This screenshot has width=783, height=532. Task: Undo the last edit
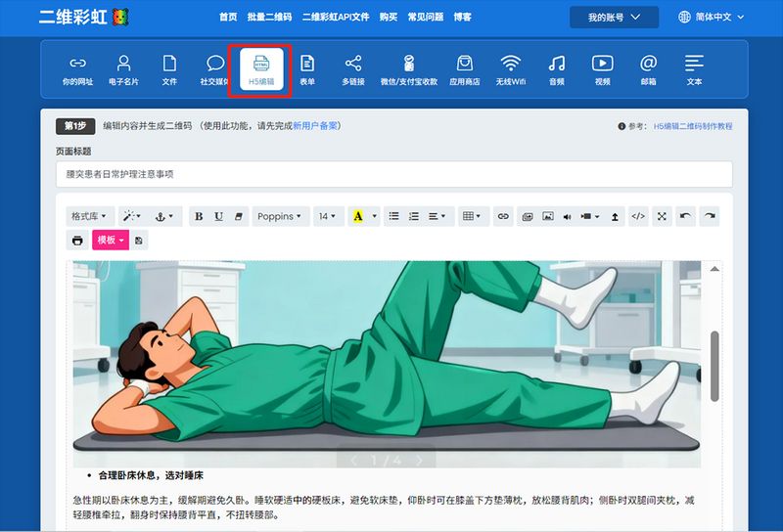685,216
